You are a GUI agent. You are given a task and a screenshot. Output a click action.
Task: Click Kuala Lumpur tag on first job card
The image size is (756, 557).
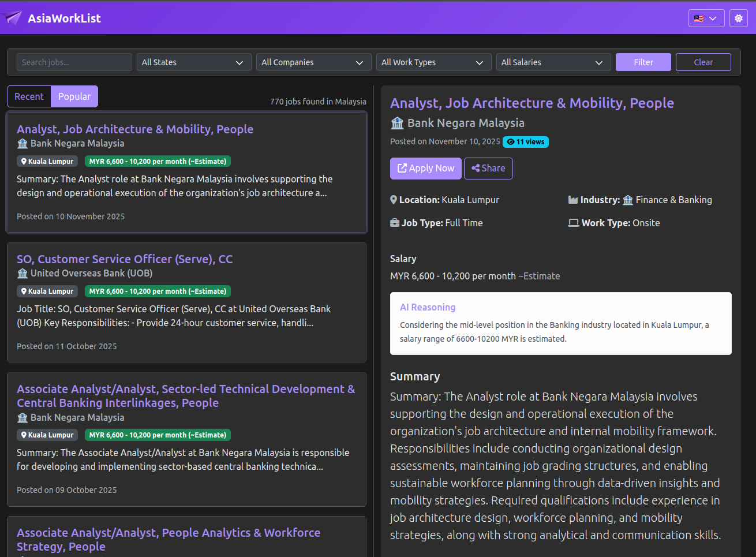coord(47,162)
